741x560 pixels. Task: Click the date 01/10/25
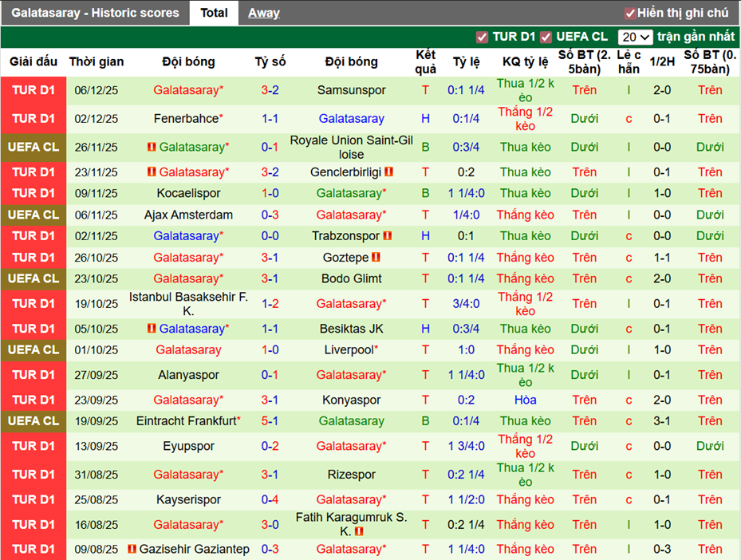click(x=97, y=349)
